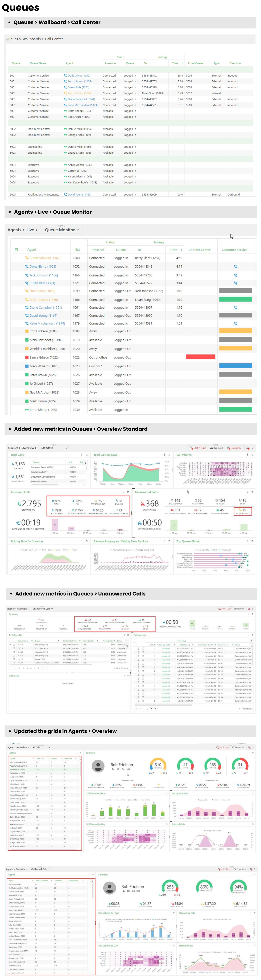
Task: Click 'Facilities and Maintenance' queue name
Action: tap(43, 194)
